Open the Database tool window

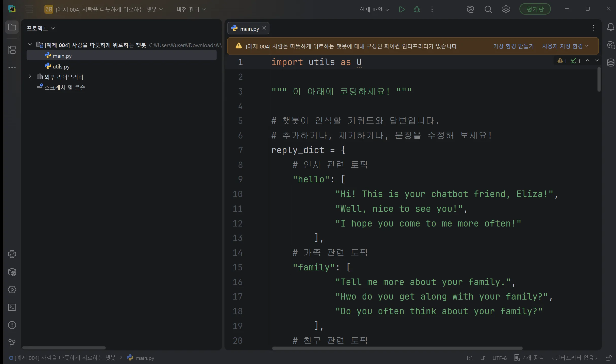click(x=611, y=62)
